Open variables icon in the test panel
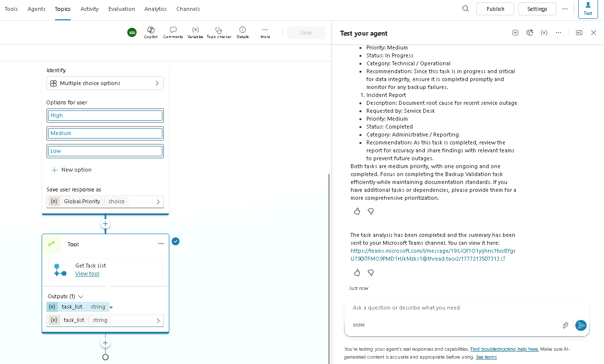Screen dimensions: 604x364 pyautogui.click(x=544, y=33)
